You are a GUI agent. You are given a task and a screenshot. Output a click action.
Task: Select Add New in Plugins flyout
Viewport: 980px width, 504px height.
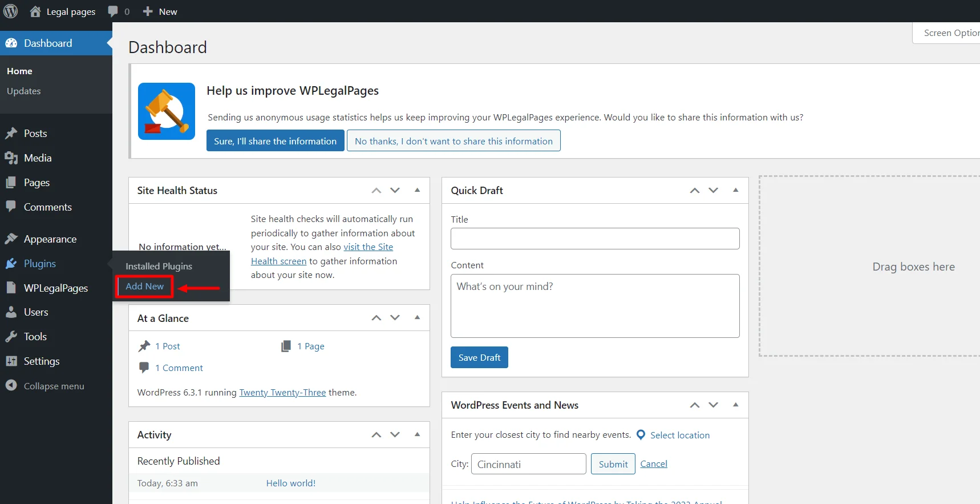145,287
